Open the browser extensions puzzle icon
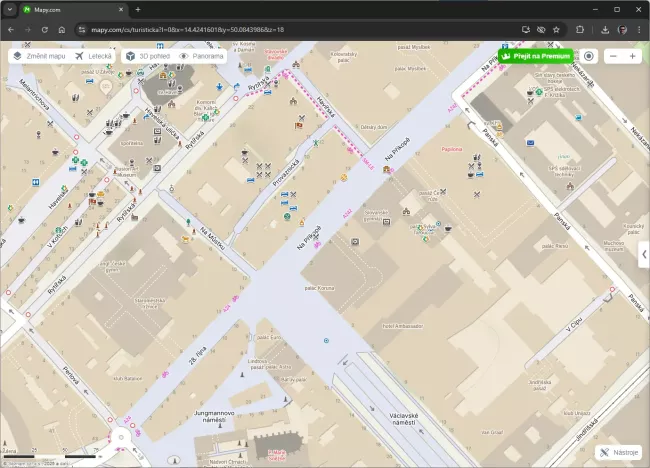The height and width of the screenshot is (468, 650). click(x=578, y=30)
